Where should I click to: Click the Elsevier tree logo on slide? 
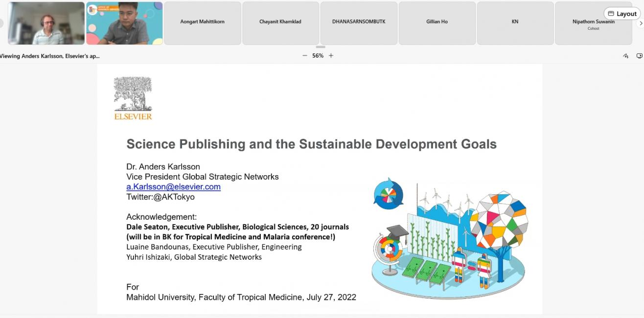coord(133,98)
